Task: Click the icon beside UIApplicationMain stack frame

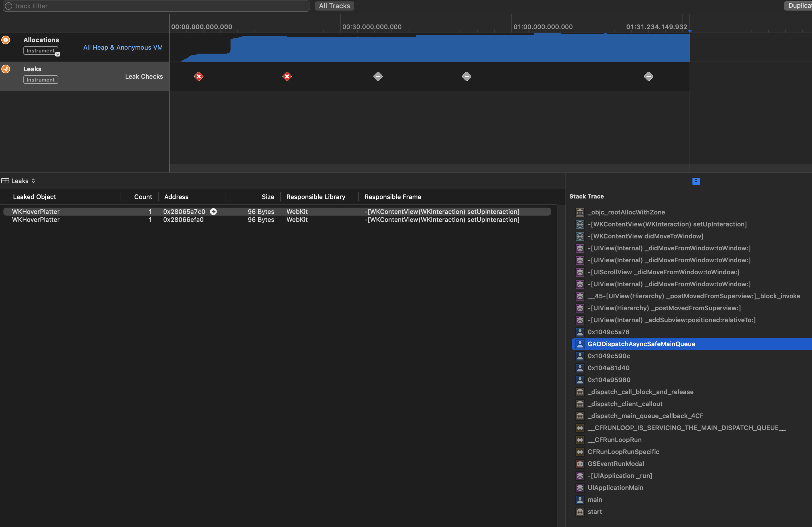Action: [580, 488]
